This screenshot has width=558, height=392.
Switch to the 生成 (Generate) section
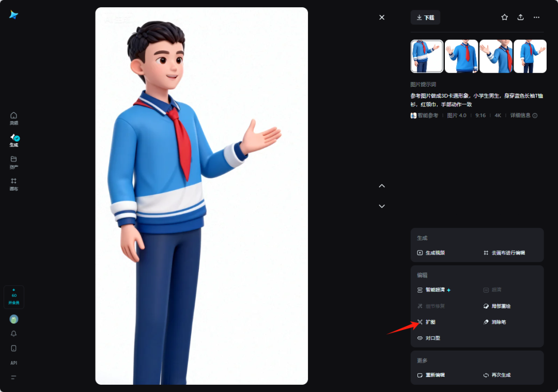[13, 140]
